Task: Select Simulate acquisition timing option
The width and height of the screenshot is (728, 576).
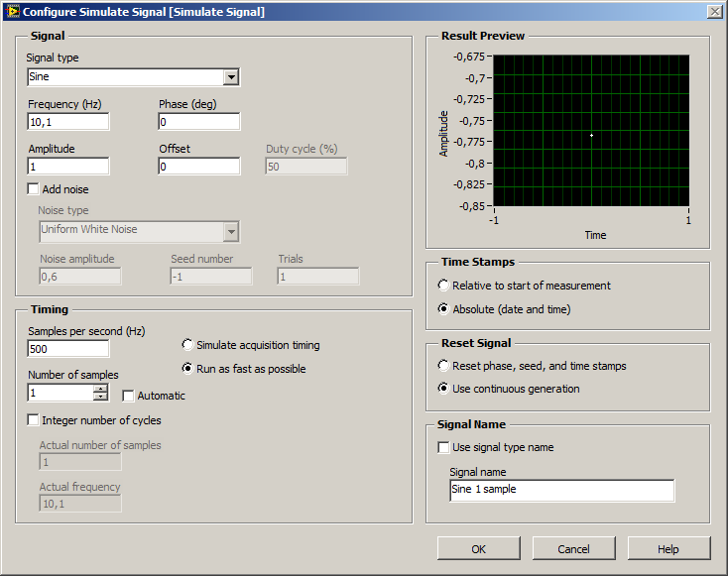Action: pyautogui.click(x=187, y=345)
